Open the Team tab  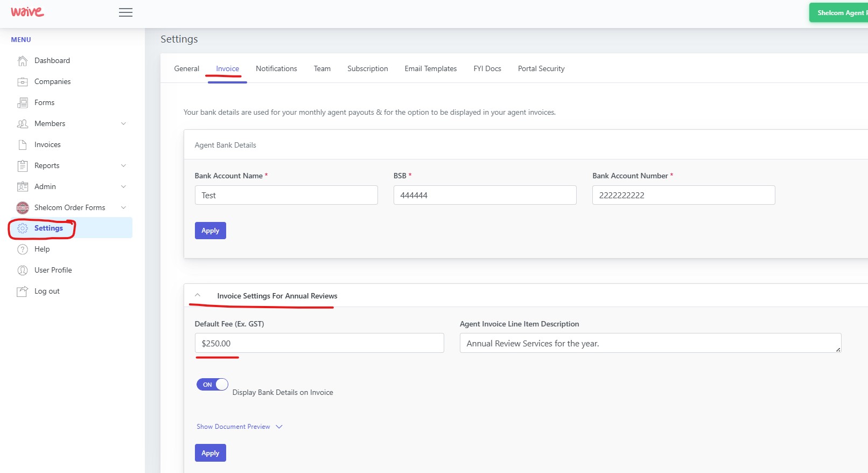pyautogui.click(x=322, y=69)
